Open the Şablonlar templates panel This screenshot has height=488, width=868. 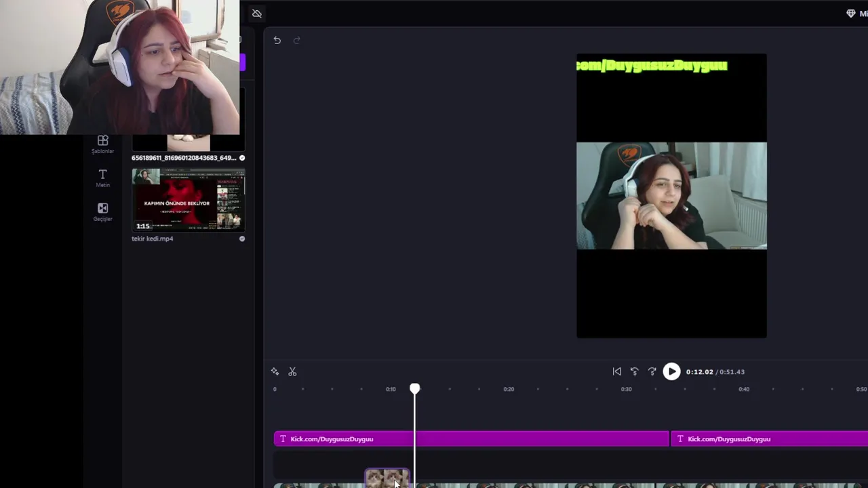[103, 144]
